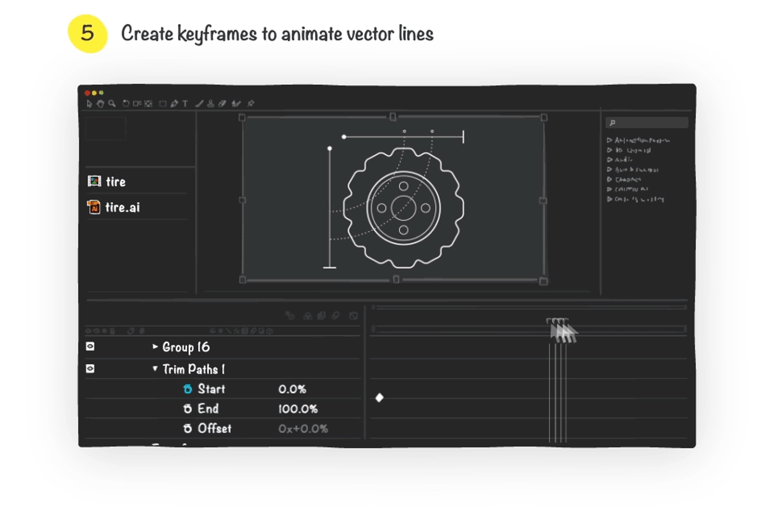Select the arrow Selection tool
774x532 pixels.
click(x=89, y=104)
